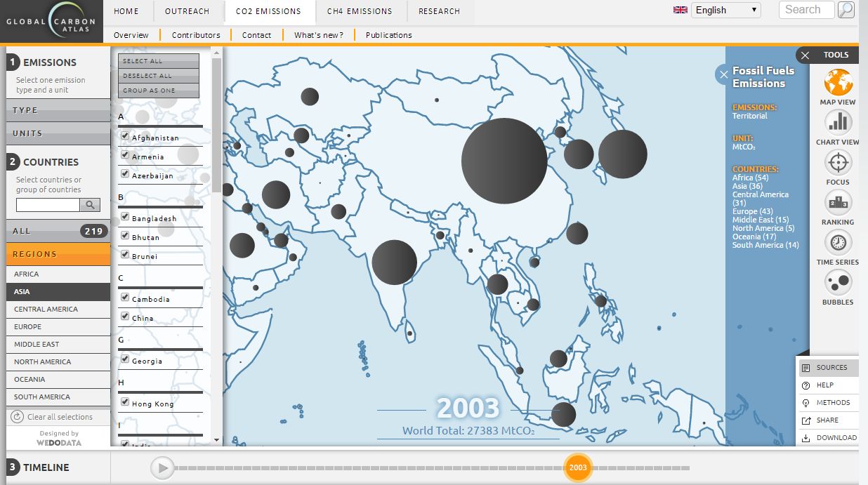Screen dimensions: 868x485
Task: Go to the Publications submenu item
Action: [x=388, y=35]
